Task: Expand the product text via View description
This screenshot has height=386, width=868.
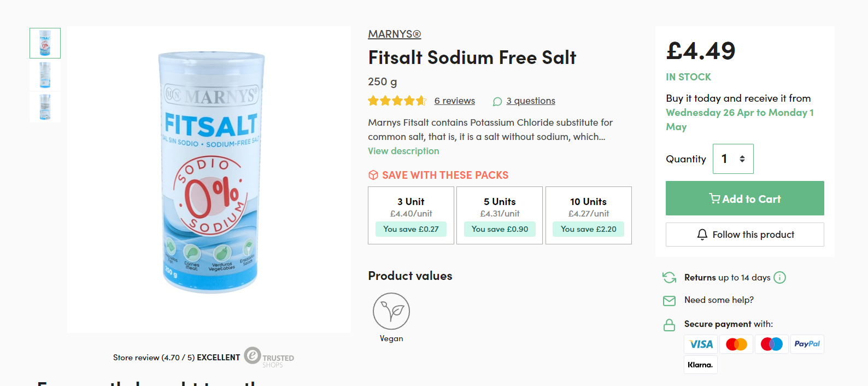Action: 403,151
